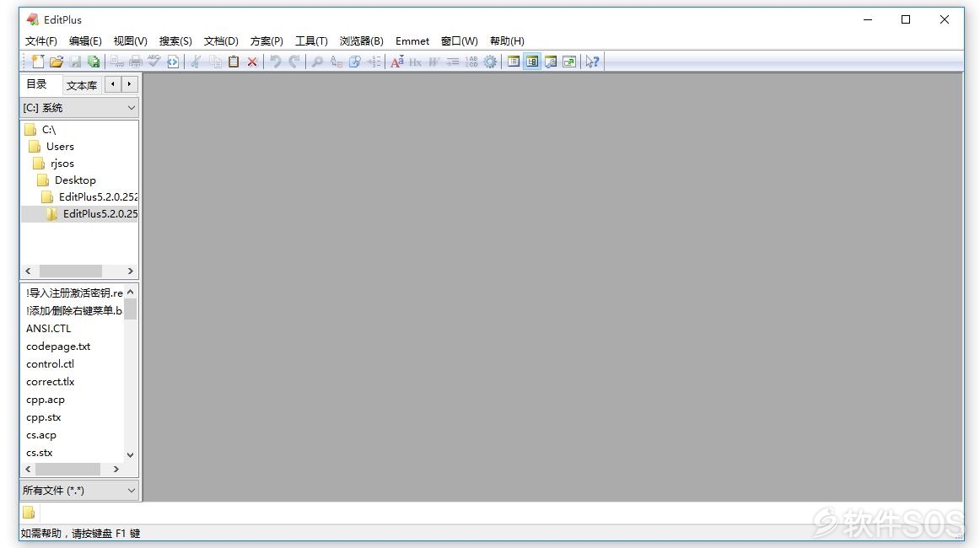Image resolution: width=980 pixels, height=548 pixels.
Task: Open the 方案(P) menu
Action: click(267, 40)
